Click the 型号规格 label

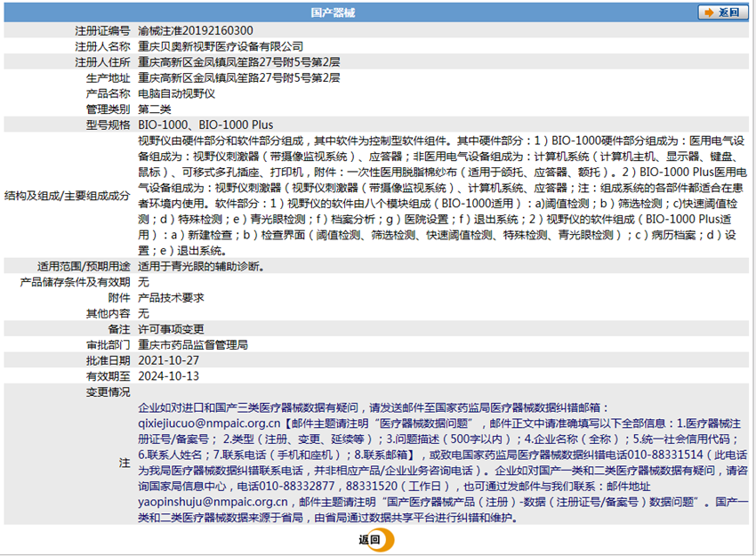[108, 125]
